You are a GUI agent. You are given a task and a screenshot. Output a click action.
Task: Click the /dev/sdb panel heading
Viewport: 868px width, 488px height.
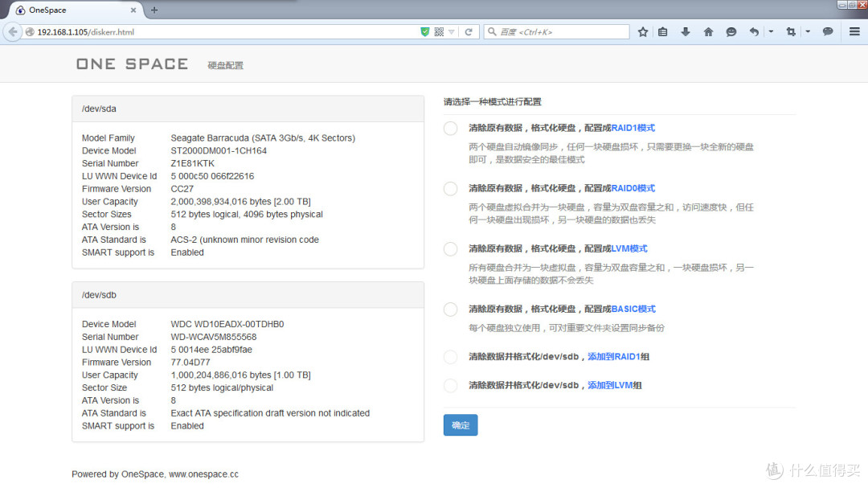click(248, 295)
